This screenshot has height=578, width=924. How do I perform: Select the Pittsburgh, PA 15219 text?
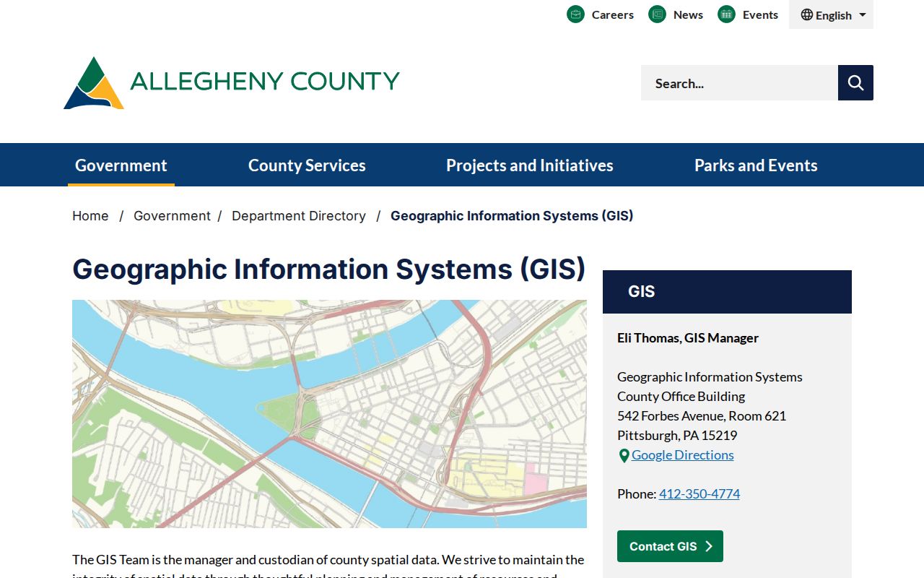click(x=677, y=436)
